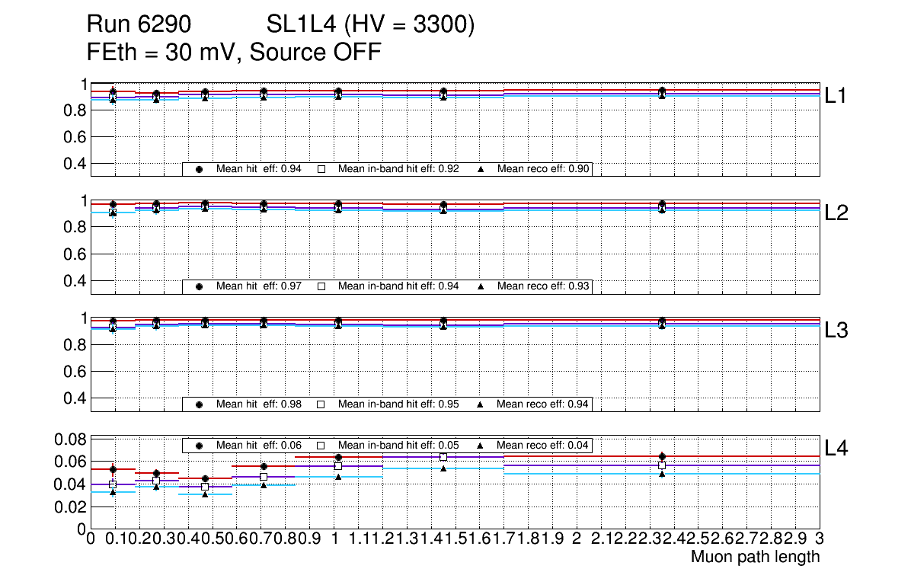Select the 'Run 6290' title text
Screen dimensions: 911x588
pos(138,26)
